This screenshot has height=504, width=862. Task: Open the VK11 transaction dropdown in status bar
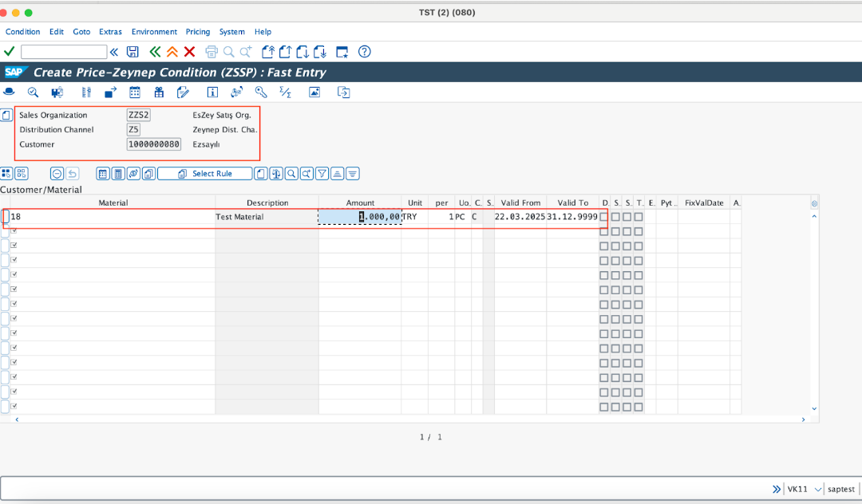(818, 489)
